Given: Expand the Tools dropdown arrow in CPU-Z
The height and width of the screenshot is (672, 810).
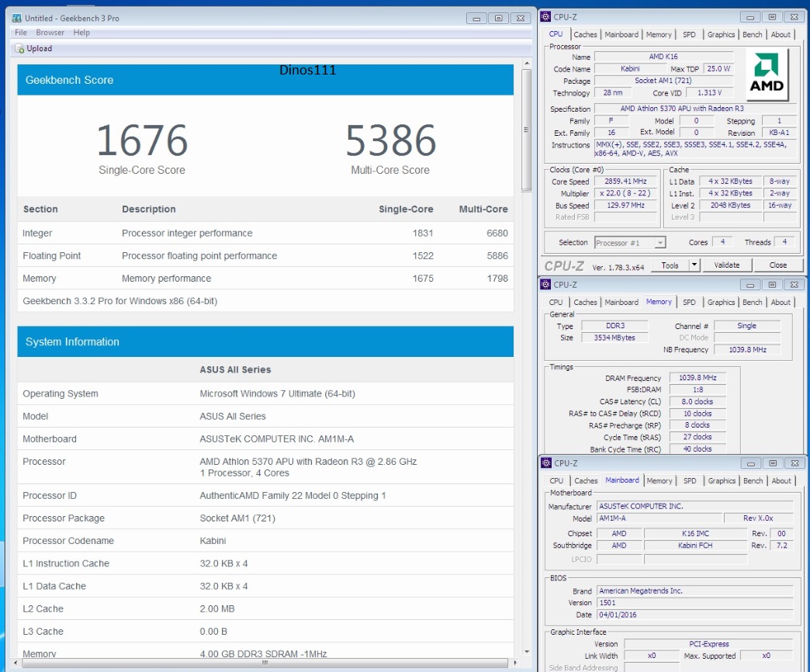Looking at the screenshot, I should tap(694, 265).
